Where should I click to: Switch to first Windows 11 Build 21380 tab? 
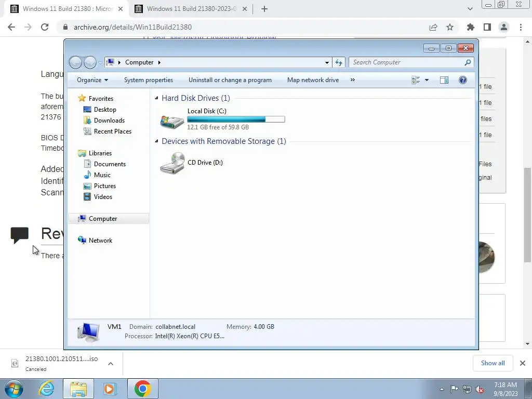click(67, 9)
